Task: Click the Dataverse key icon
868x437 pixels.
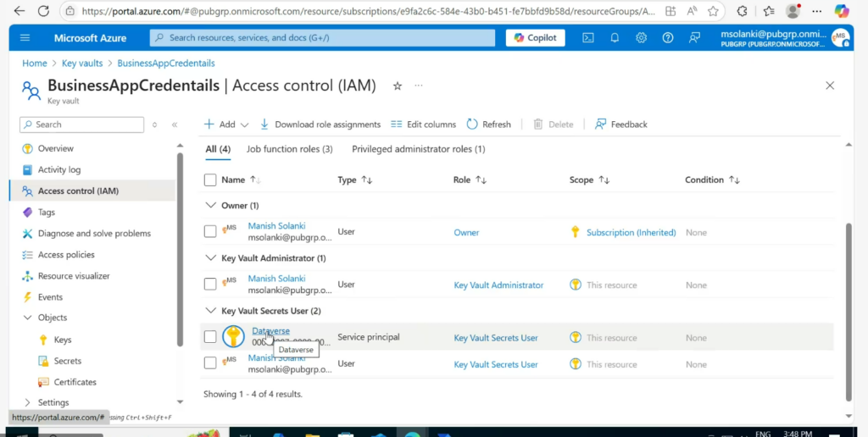Action: point(233,336)
